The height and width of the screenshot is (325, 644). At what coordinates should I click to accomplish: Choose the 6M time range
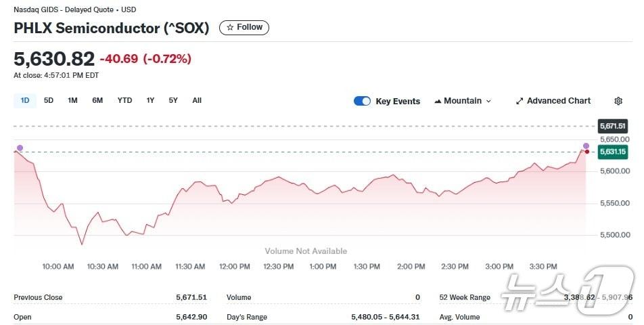tap(97, 101)
